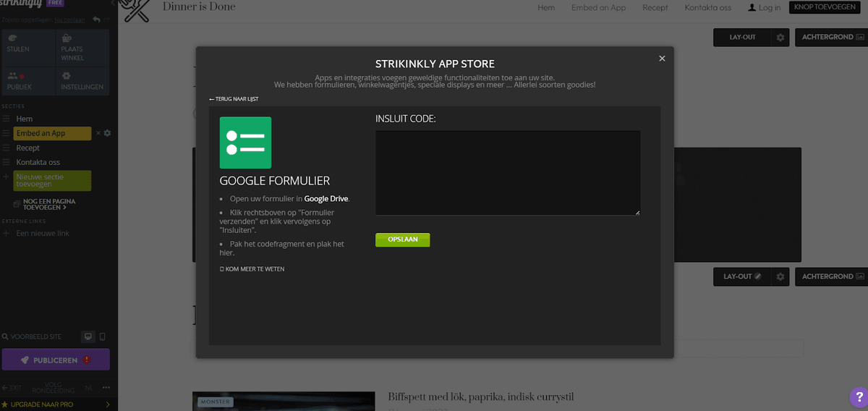The height and width of the screenshot is (411, 868).
Task: Open Recept in site navigation
Action: tap(655, 7)
